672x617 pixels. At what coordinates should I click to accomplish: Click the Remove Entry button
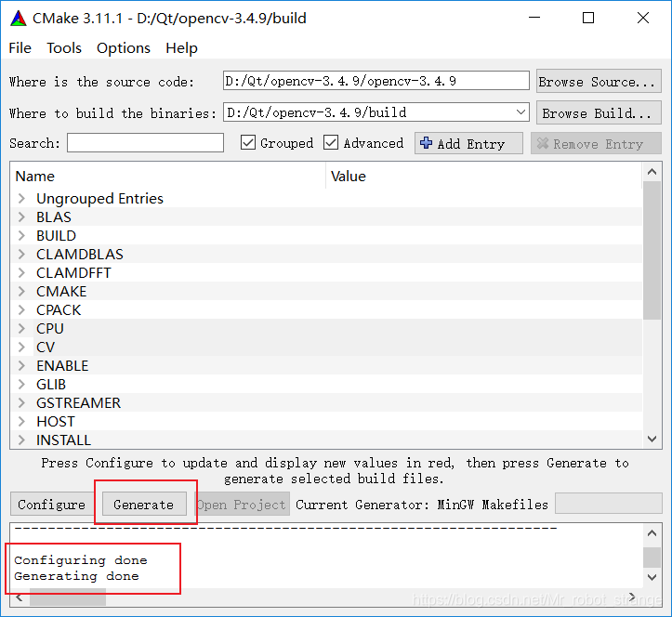[x=596, y=143]
